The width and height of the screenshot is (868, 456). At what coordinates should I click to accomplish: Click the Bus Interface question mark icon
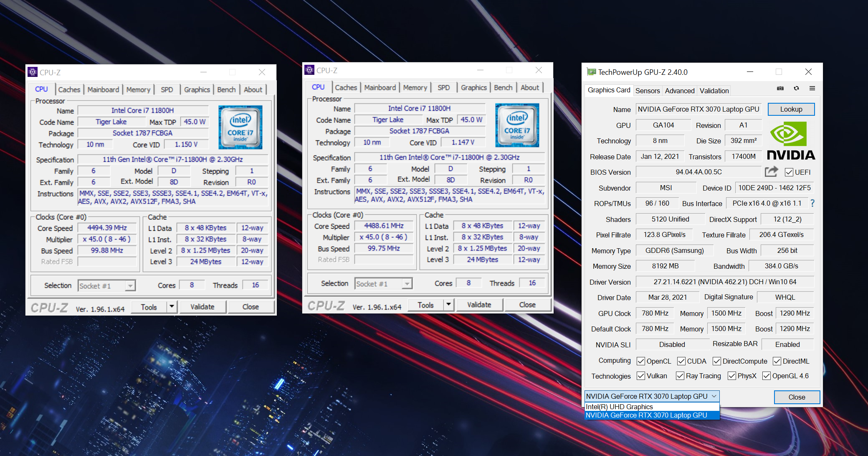click(812, 203)
